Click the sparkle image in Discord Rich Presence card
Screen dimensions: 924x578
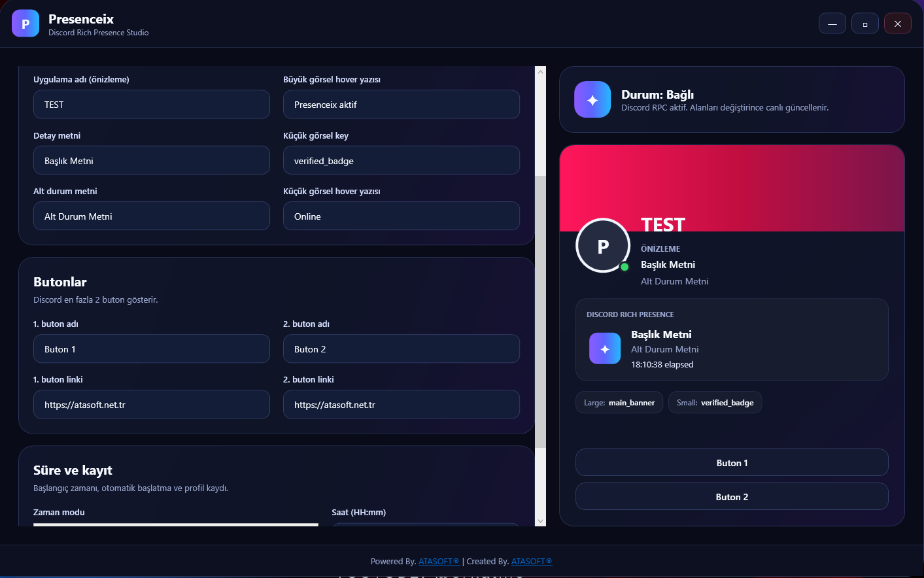[604, 348]
